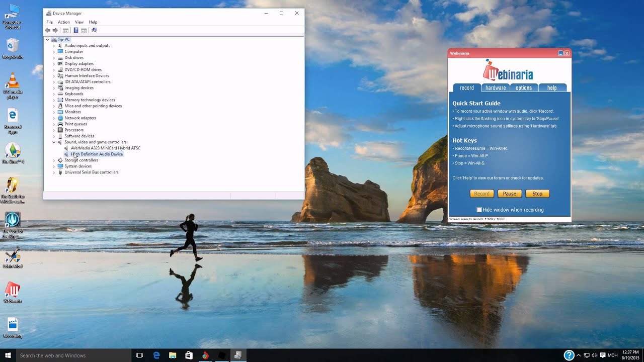This screenshot has width=644, height=362.
Task: Open the Help menu in Device Manager
Action: point(93,22)
